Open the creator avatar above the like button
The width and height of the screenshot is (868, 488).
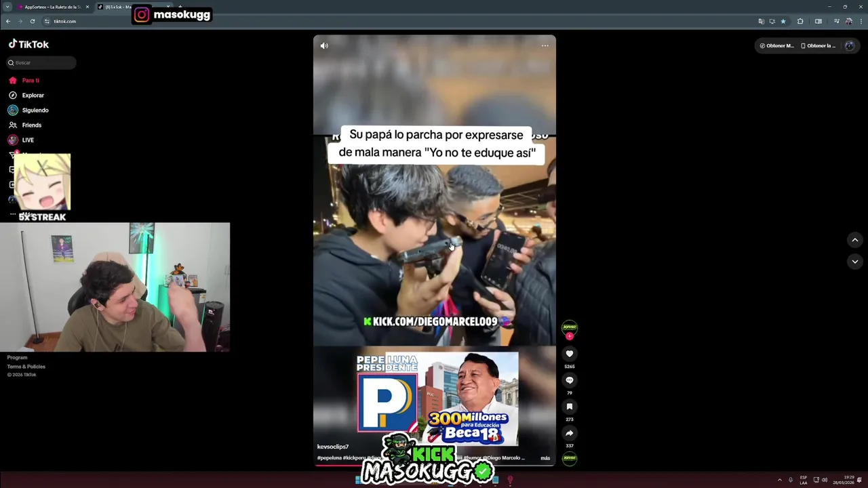570,327
